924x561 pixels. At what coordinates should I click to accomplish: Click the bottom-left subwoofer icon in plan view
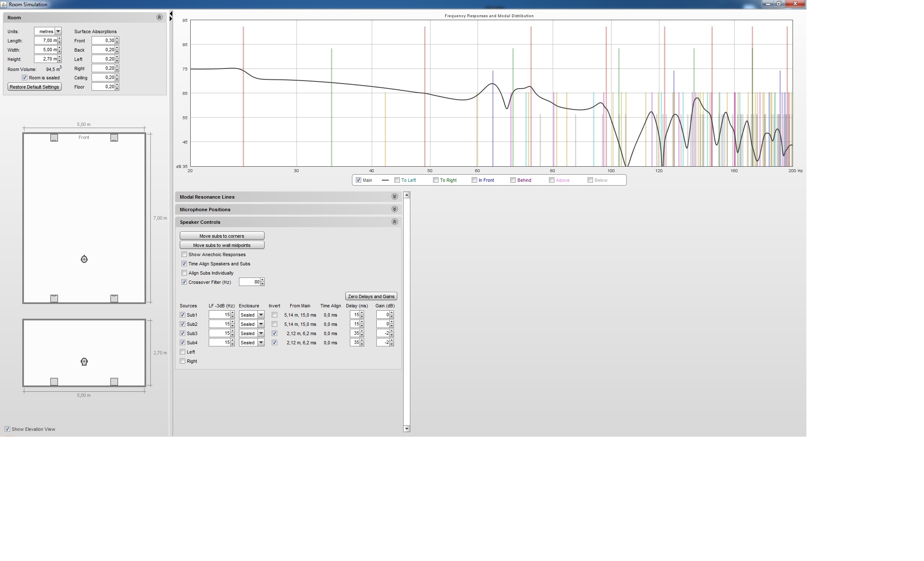[54, 299]
